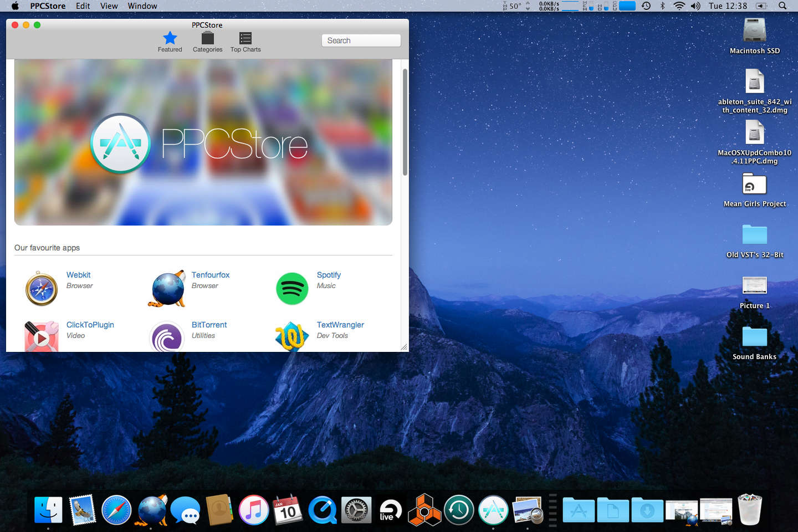Screen dimensions: 798x532
Task: Open the Tenfourfox link
Action: pyautogui.click(x=211, y=275)
